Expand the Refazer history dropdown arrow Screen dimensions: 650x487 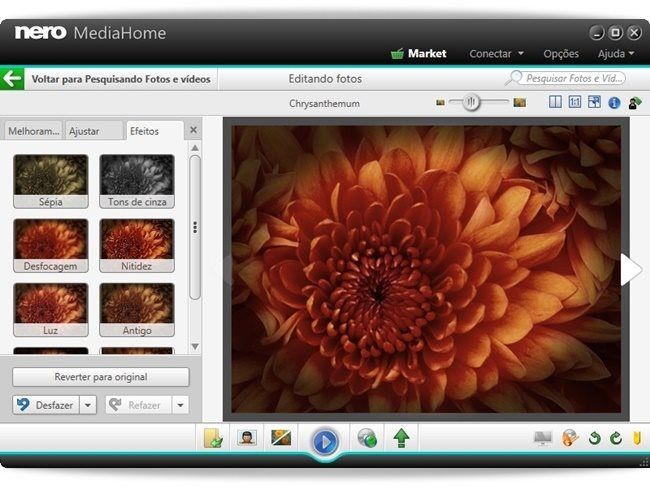pos(180,405)
